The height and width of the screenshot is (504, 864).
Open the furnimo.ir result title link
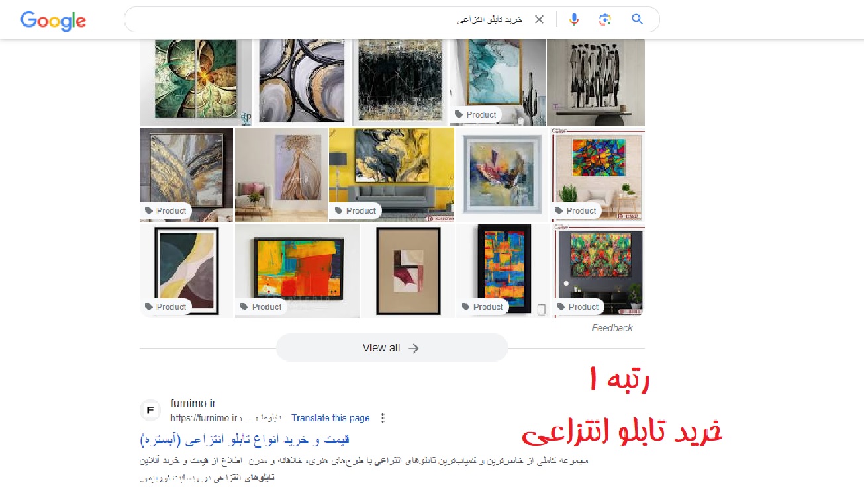(245, 439)
